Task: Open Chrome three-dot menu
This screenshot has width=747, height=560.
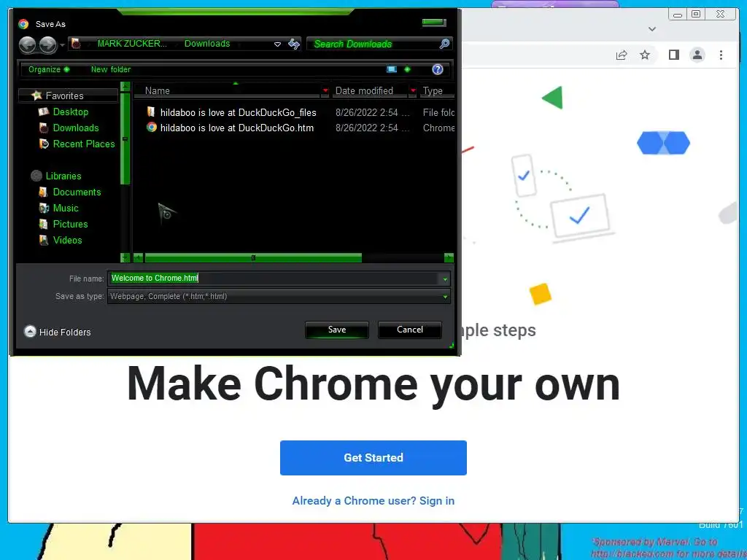Action: pyautogui.click(x=721, y=55)
